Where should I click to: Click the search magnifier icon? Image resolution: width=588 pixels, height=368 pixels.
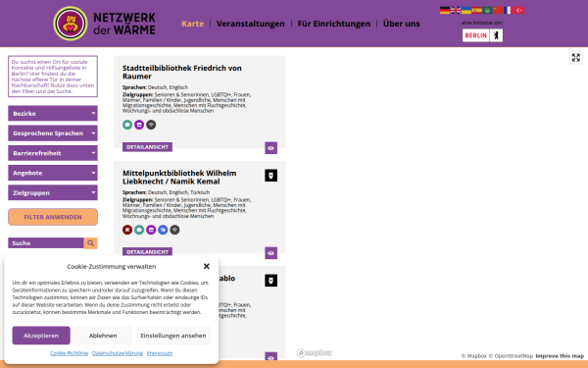(x=90, y=243)
